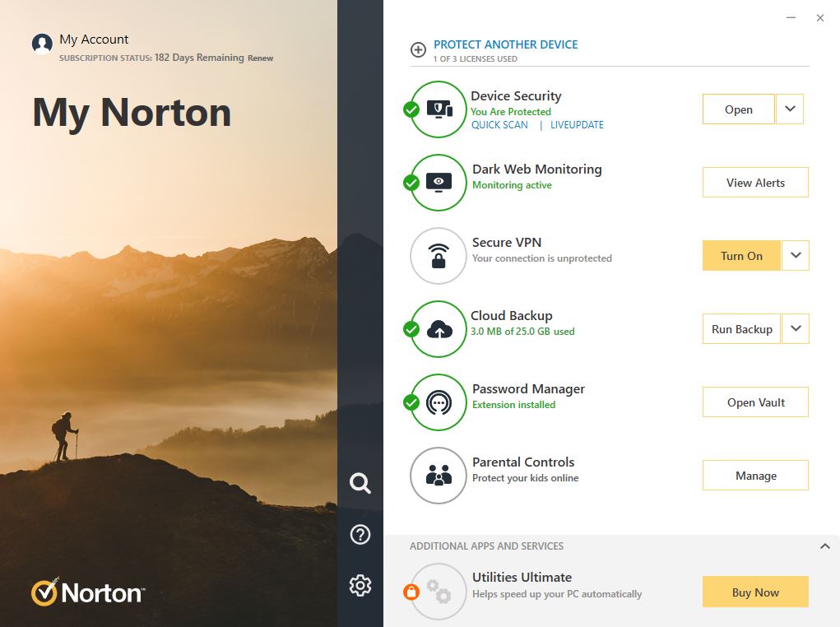Click the Device Security shield monitor icon
This screenshot has width=840, height=627.
[439, 109]
